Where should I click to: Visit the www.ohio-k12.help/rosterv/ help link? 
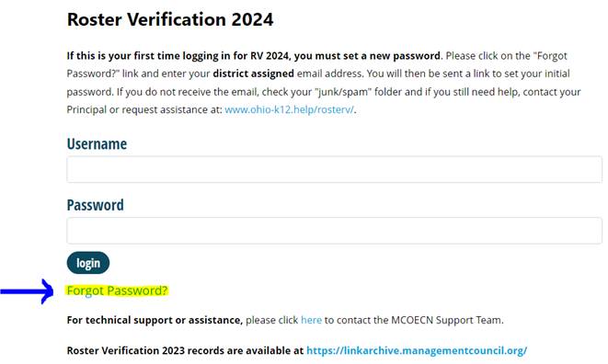point(289,109)
